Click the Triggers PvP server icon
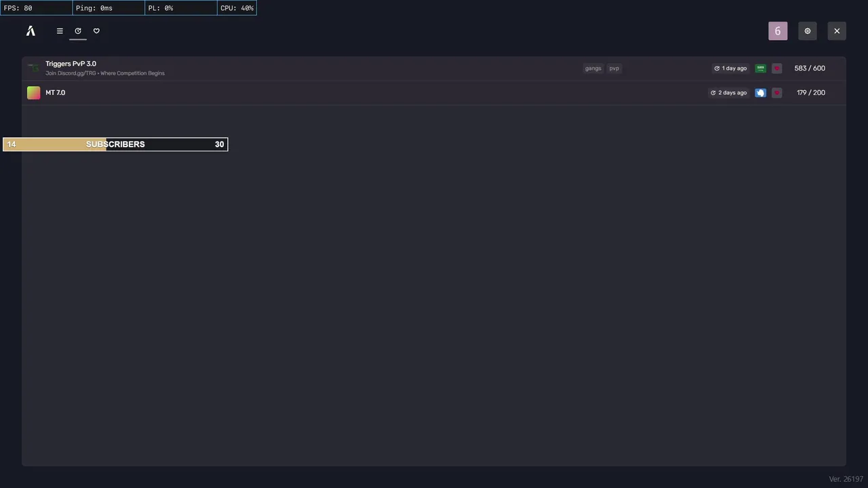 [x=33, y=68]
